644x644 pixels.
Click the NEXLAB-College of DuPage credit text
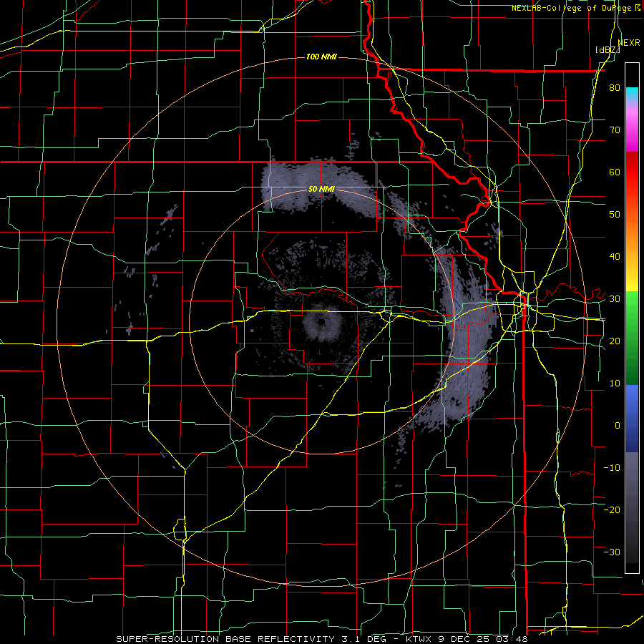coord(571,8)
